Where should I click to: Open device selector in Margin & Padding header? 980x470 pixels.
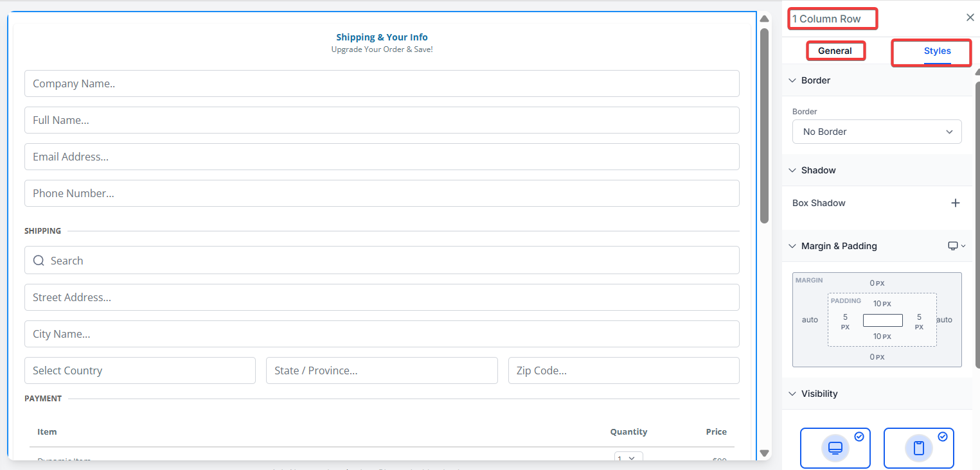956,246
